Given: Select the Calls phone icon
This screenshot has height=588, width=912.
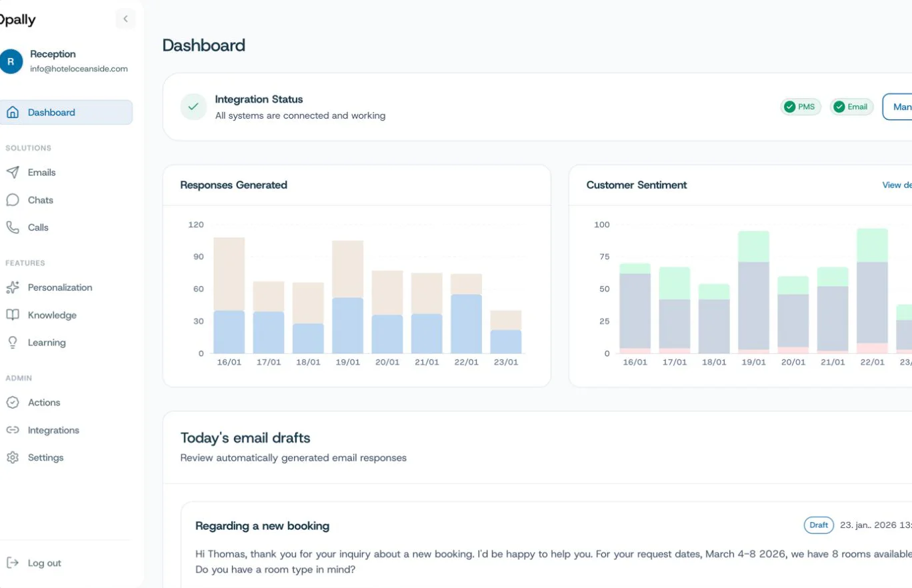Looking at the screenshot, I should point(13,227).
